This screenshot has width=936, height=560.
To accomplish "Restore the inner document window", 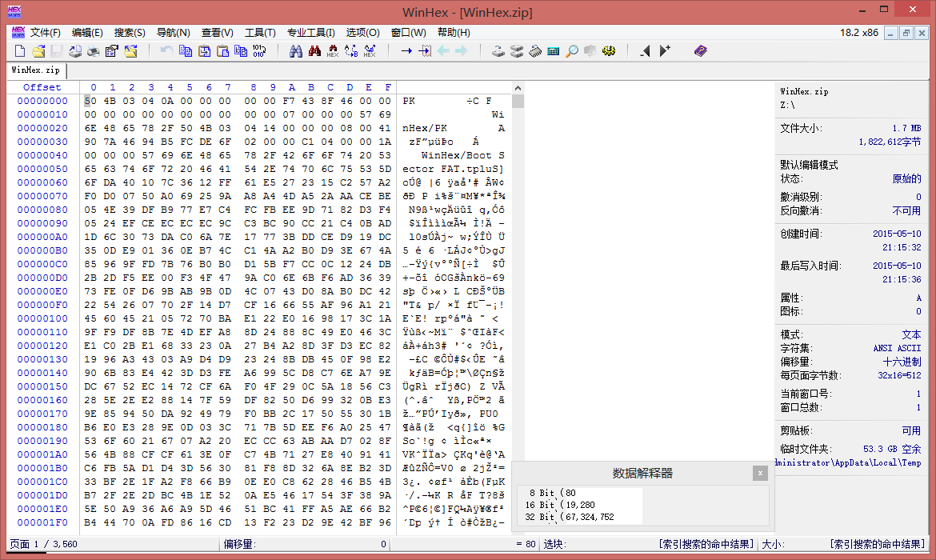I will (906, 33).
